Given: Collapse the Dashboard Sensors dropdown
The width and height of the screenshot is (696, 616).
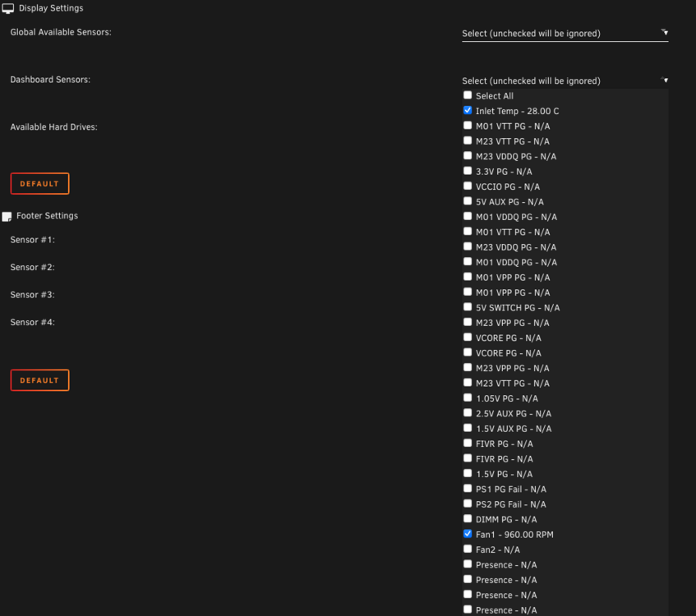Looking at the screenshot, I should (x=565, y=80).
